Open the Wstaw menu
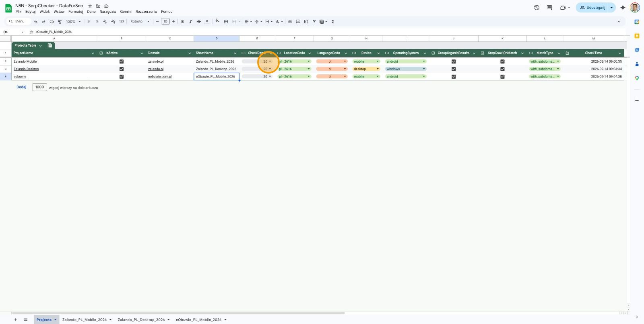 [x=59, y=12]
